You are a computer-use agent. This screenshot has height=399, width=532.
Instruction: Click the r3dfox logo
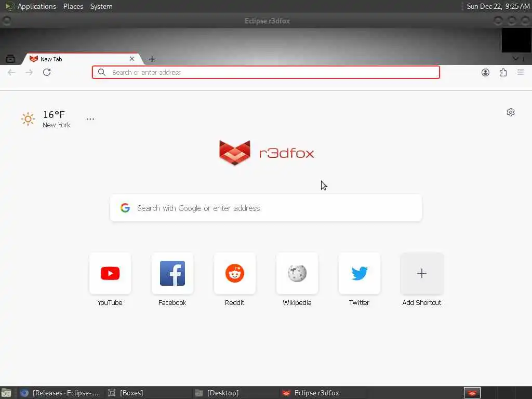point(267,153)
